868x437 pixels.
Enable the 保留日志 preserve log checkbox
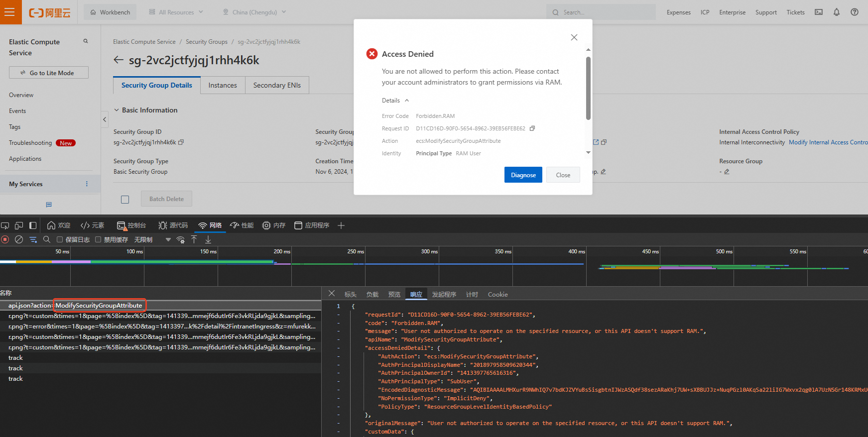click(x=60, y=239)
